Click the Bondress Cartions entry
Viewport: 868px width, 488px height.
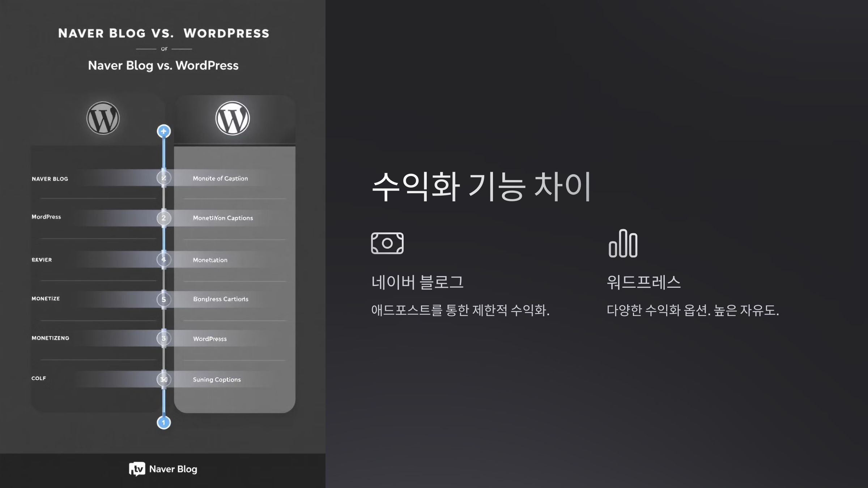coord(221,299)
